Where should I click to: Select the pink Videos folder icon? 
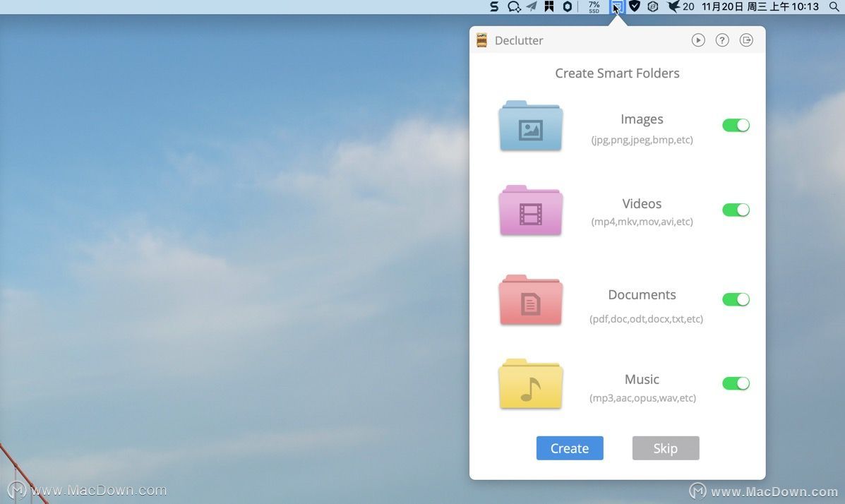pos(531,211)
